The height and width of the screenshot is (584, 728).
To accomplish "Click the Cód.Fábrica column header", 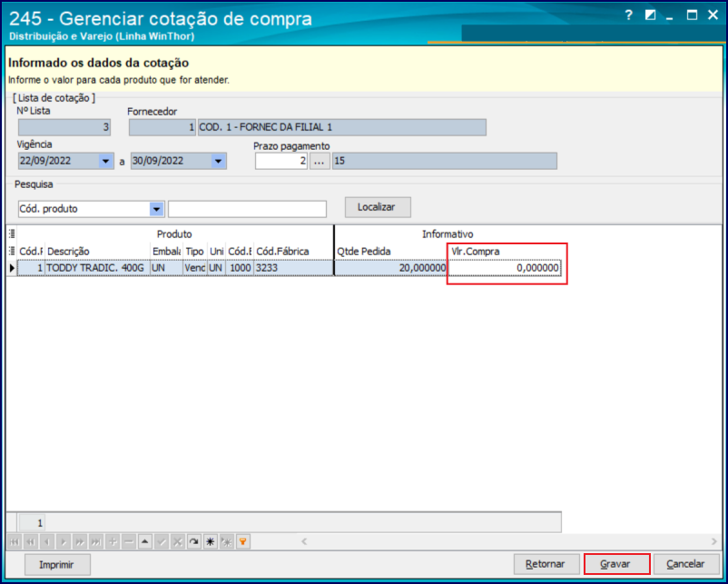I will [x=293, y=252].
